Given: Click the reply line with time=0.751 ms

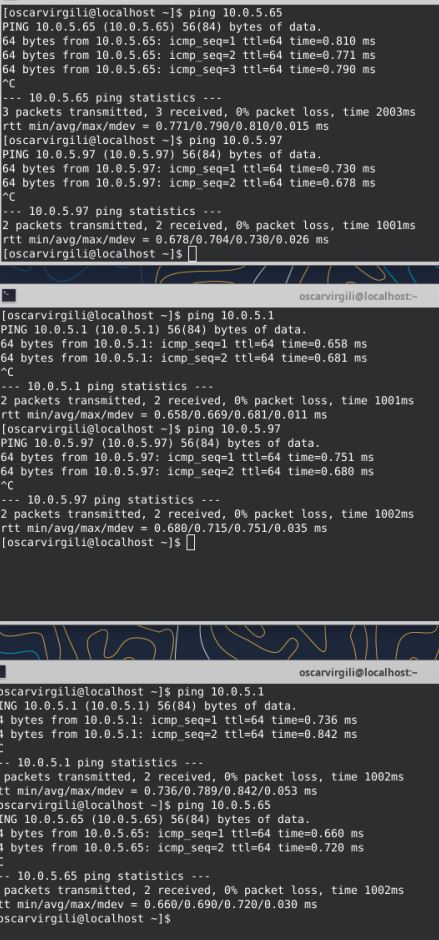Looking at the screenshot, I should coord(187,457).
